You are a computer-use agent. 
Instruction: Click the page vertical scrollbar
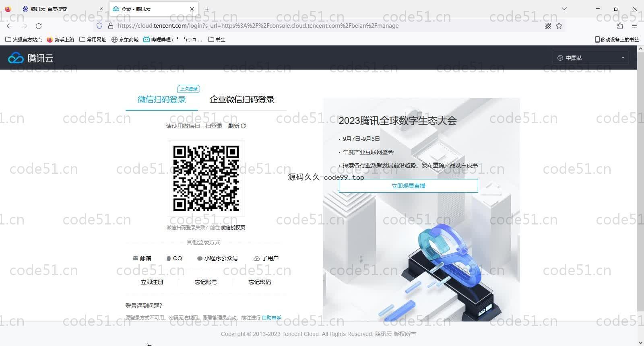(x=640, y=181)
